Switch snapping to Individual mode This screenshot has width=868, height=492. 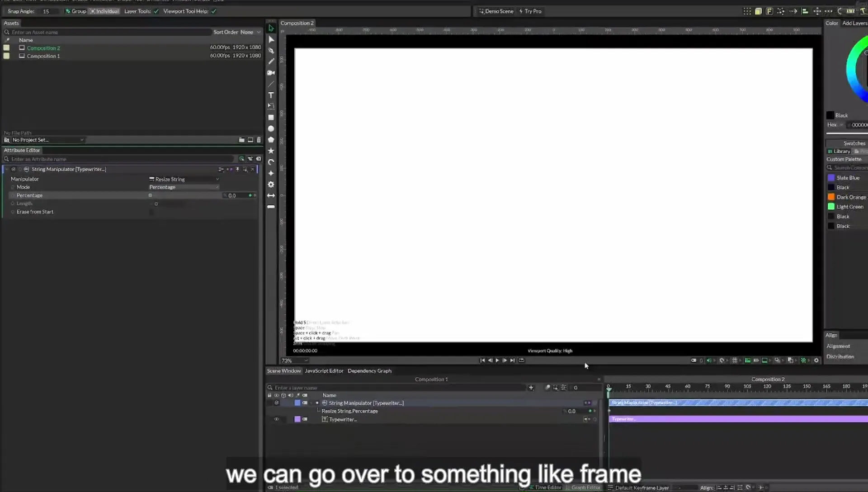(104, 11)
